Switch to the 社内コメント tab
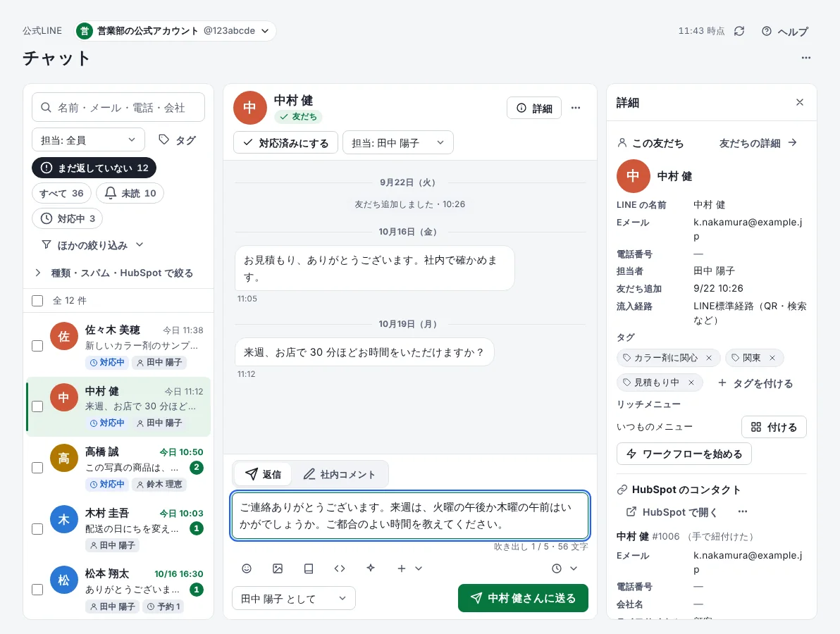Screen dimensions: 840x634 (x=339, y=474)
